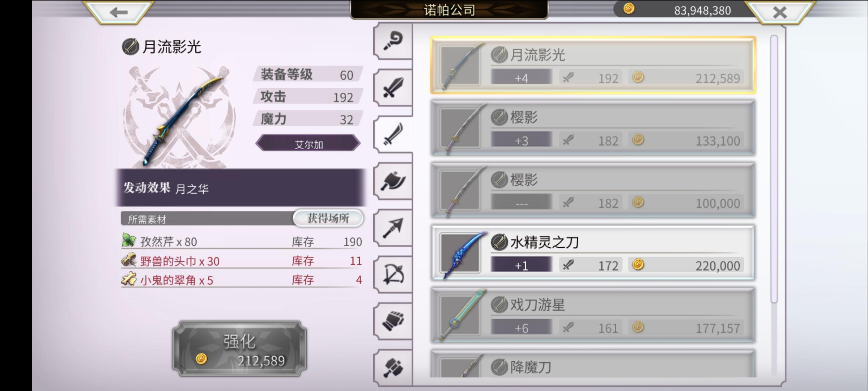
Task: Select the lance weapon category icon
Action: click(x=393, y=228)
